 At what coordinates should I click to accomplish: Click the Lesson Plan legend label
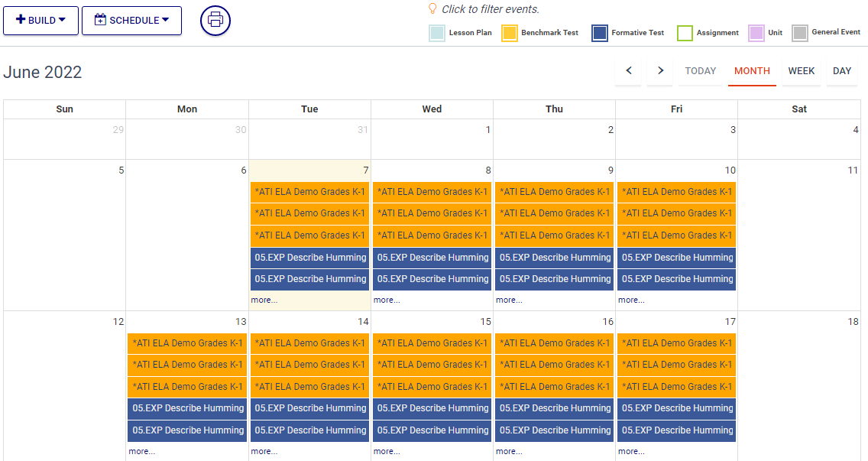click(x=470, y=33)
